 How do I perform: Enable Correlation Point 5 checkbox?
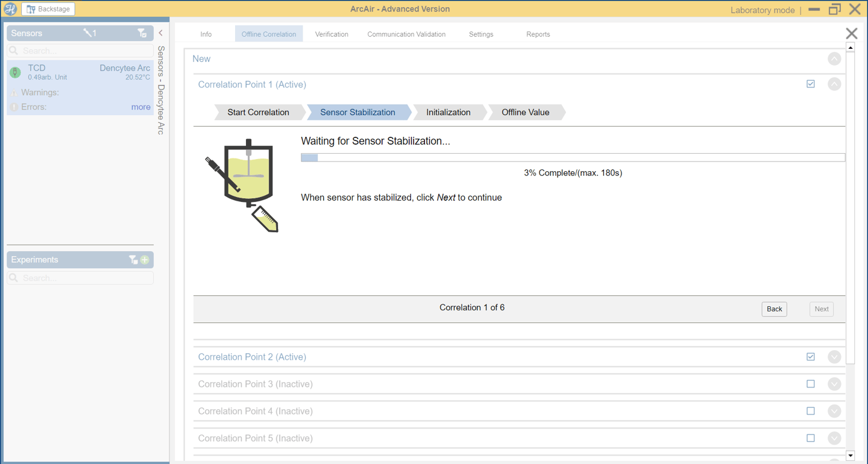click(811, 438)
